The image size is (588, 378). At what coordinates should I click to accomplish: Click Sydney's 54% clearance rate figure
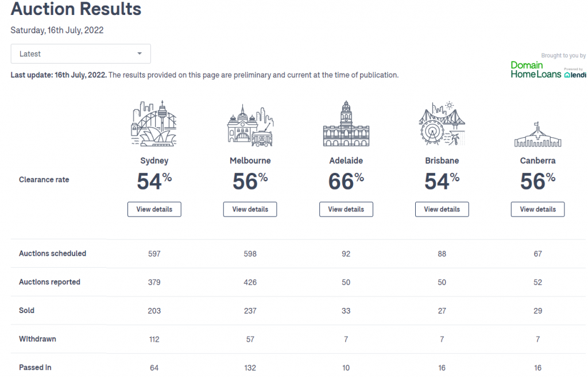[154, 181]
